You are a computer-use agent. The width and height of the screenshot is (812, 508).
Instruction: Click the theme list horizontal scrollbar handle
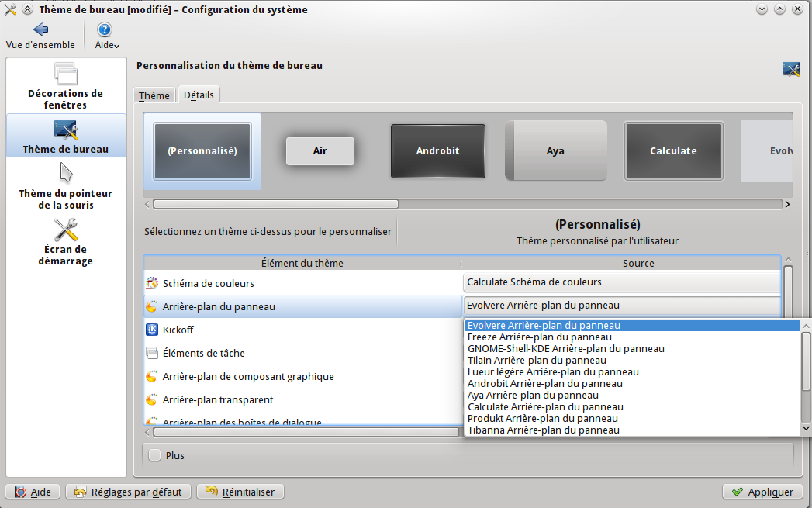tap(276, 204)
